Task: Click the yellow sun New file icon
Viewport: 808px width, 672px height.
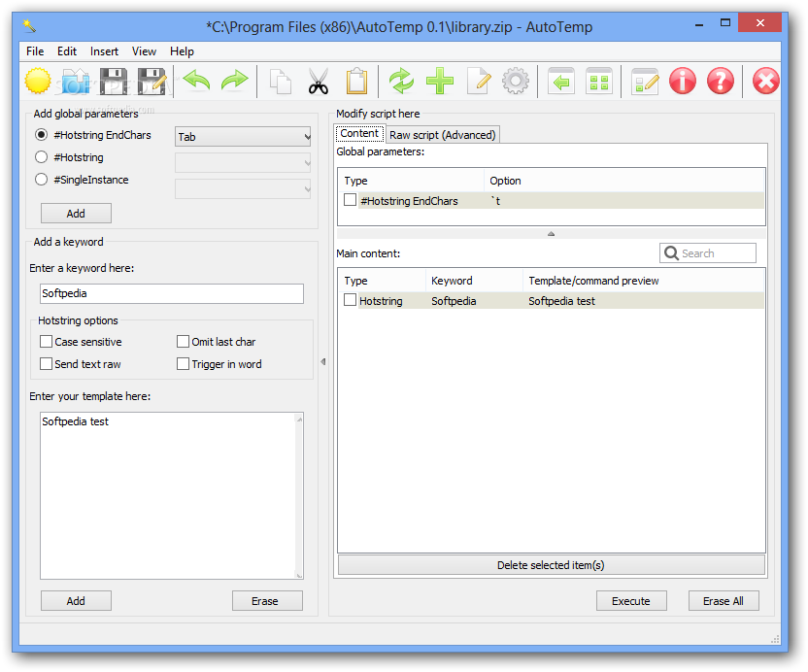Action: point(38,81)
